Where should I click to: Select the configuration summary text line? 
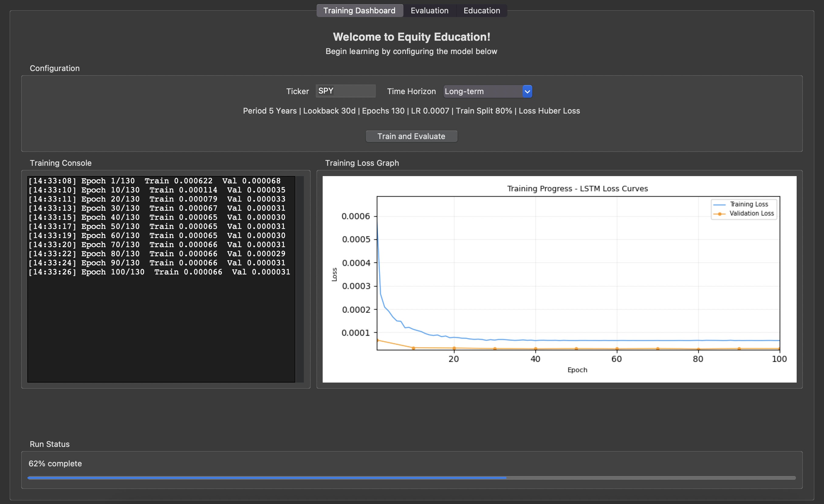tap(411, 111)
